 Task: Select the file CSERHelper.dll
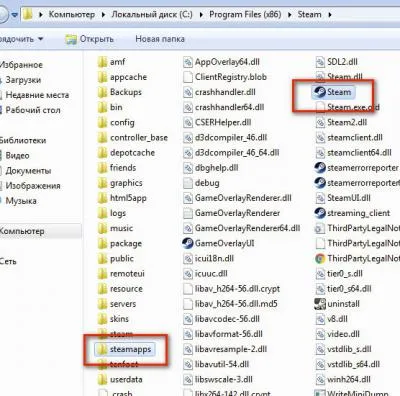(x=217, y=123)
